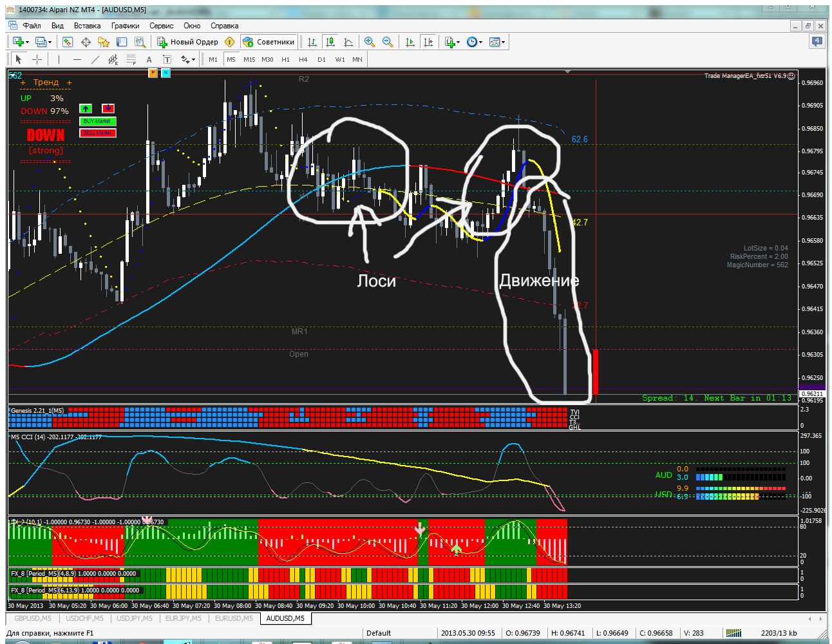Open the Strategy Tester icon
Viewport: 832px width, 644px height.
140,42
